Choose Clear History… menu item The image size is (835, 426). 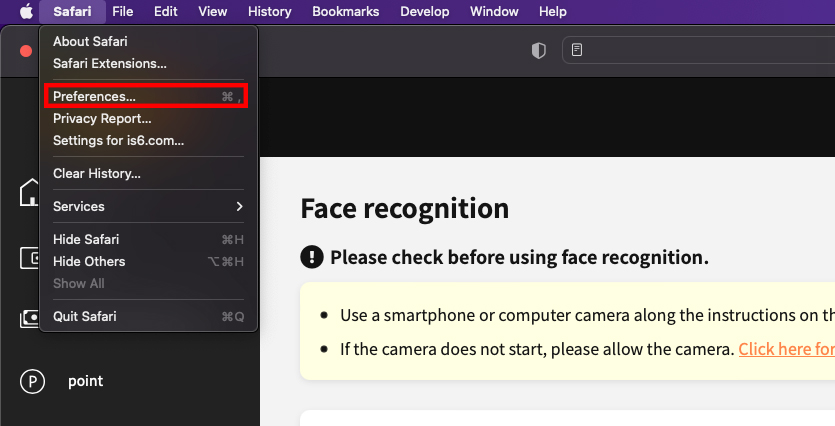[148, 174]
